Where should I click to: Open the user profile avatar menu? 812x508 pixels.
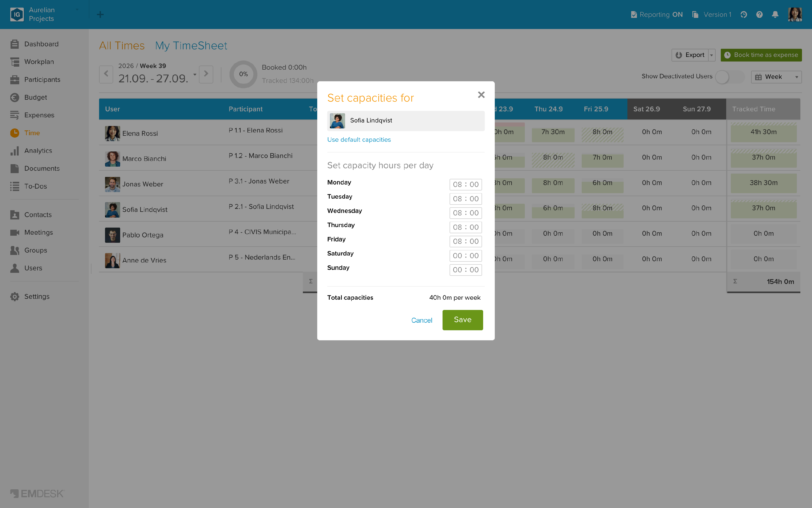tap(795, 14)
